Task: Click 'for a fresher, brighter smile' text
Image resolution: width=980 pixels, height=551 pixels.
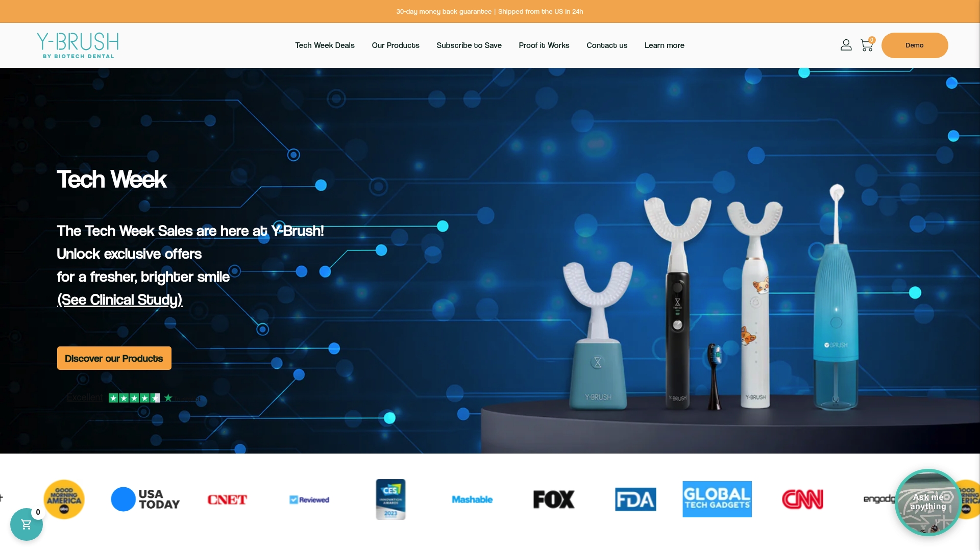Action: (x=143, y=277)
